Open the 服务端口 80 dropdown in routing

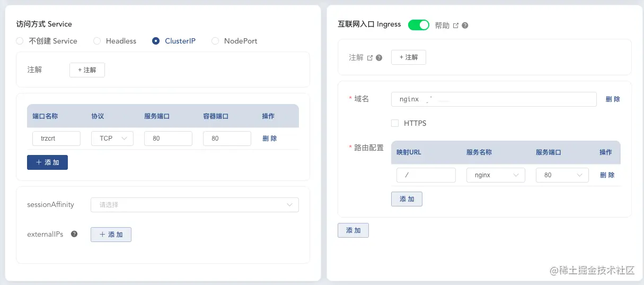pos(562,175)
